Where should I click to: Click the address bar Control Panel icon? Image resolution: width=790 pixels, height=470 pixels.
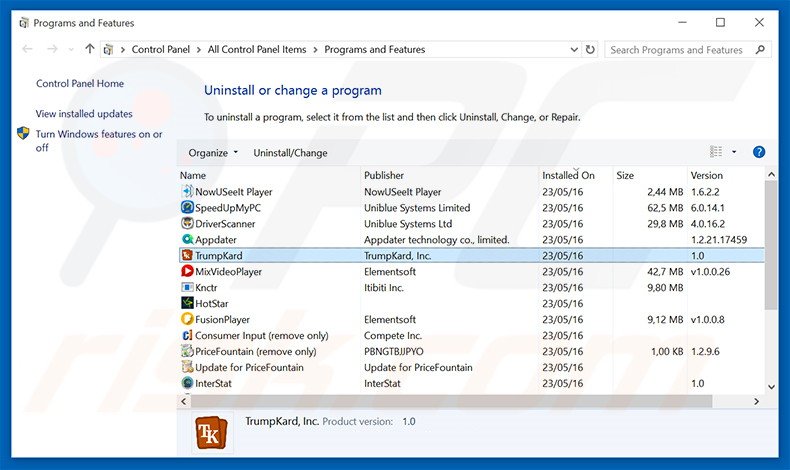coord(108,49)
